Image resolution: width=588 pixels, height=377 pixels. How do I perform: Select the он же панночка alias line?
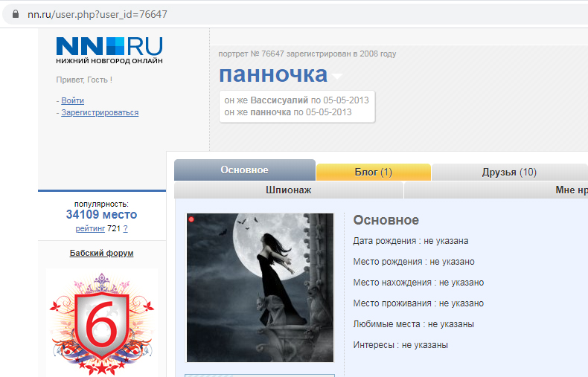[288, 112]
